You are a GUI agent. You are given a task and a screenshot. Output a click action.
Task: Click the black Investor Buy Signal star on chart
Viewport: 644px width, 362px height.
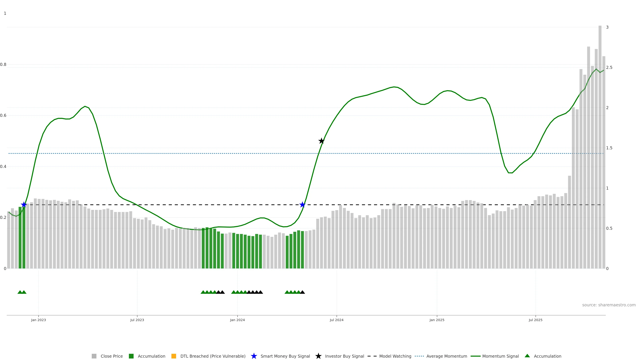click(321, 141)
